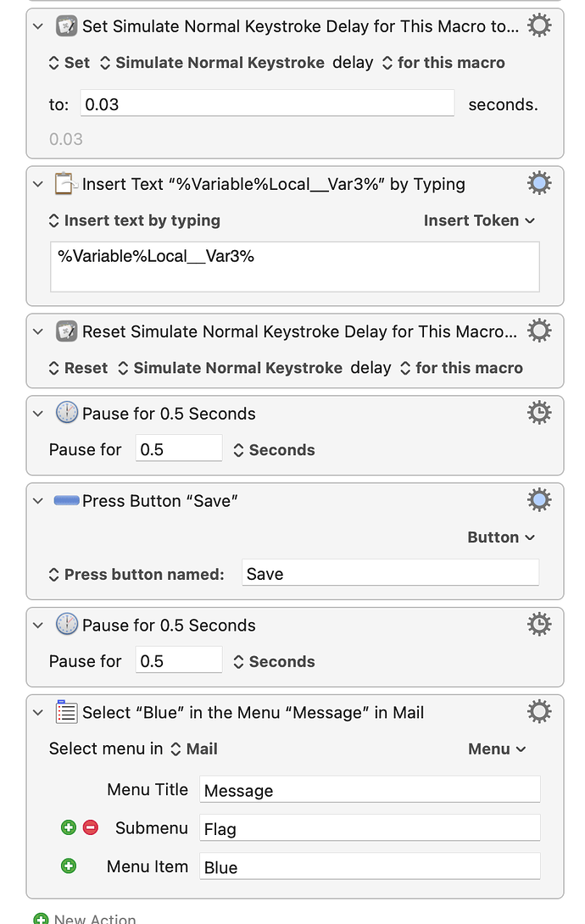585x924 pixels.
Task: Change the Seconds unit on Pause action
Action: (273, 450)
